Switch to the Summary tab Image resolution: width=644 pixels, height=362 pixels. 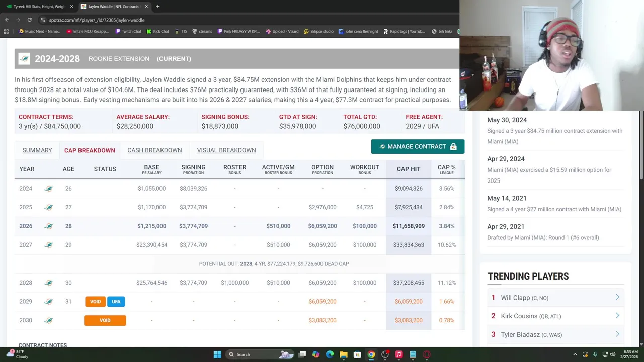coord(37,150)
